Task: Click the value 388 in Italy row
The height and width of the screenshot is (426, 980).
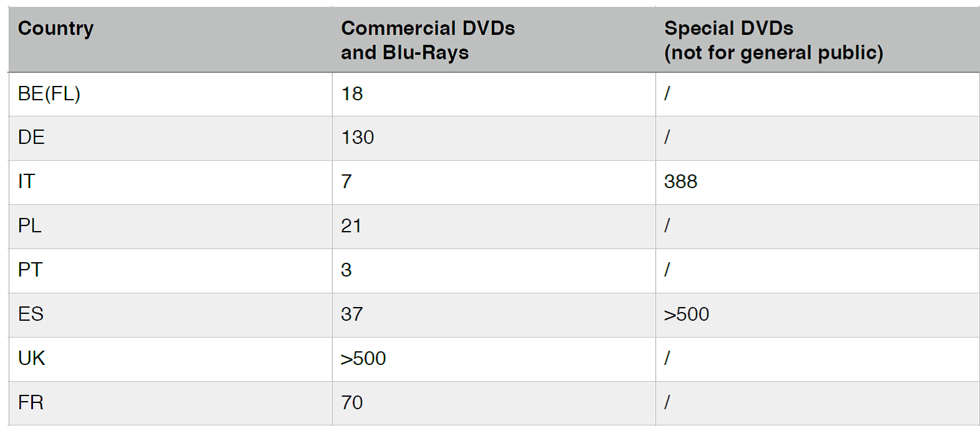Action: click(680, 182)
